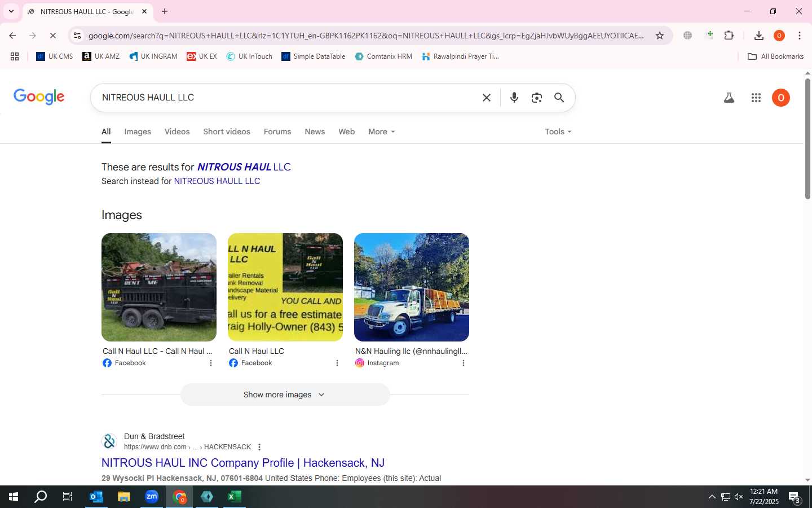Screen dimensions: 812x508
Task: Open Search Labs flask icon
Action: (x=729, y=98)
